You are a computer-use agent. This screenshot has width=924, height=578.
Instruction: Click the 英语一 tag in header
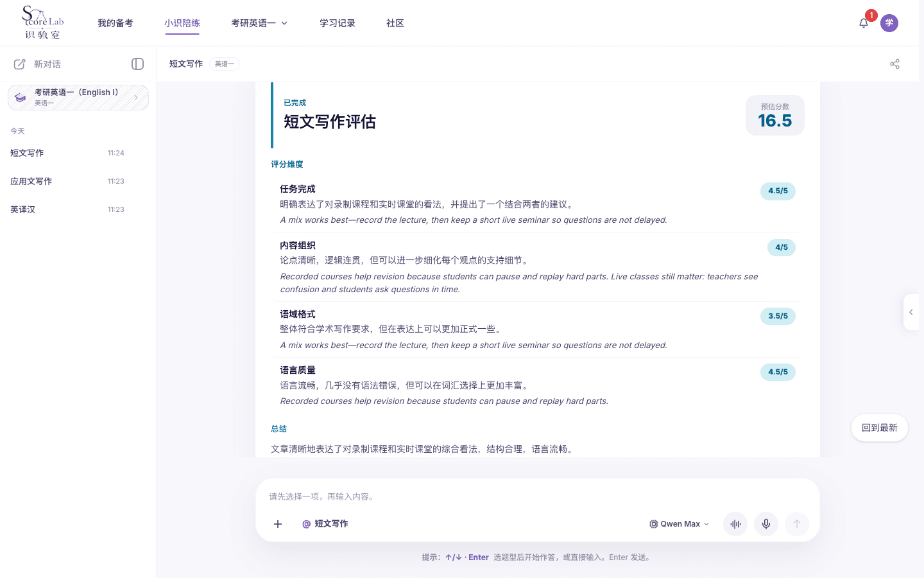[x=225, y=64]
